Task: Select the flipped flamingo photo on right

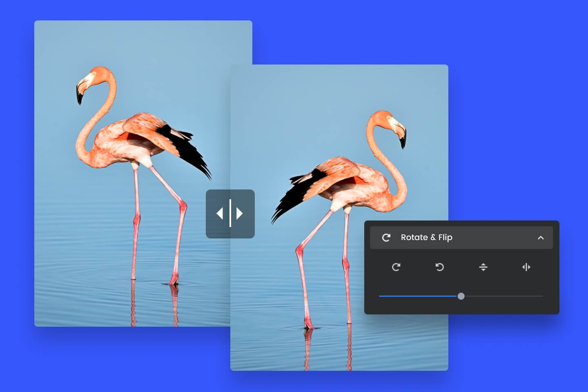Action: [339, 218]
